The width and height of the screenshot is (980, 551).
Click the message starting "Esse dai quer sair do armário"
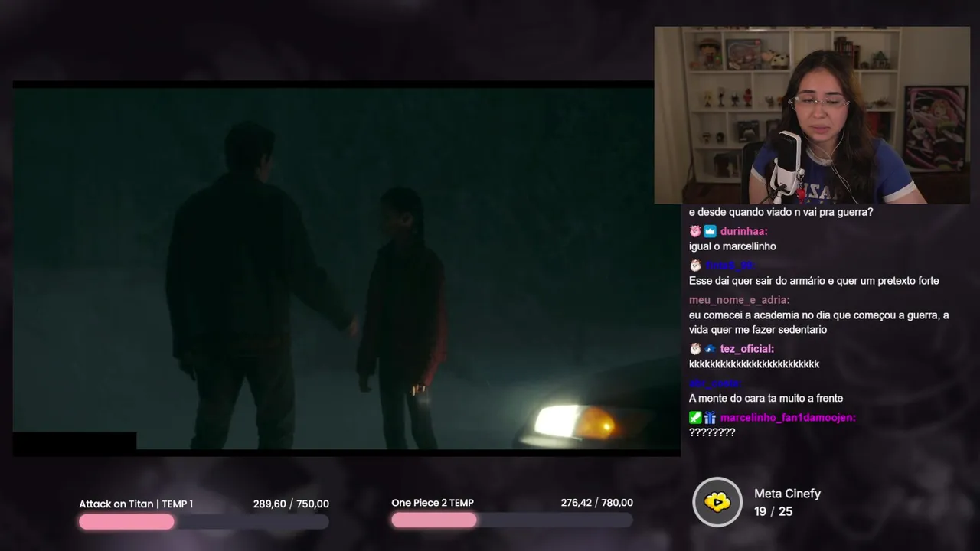coord(814,281)
